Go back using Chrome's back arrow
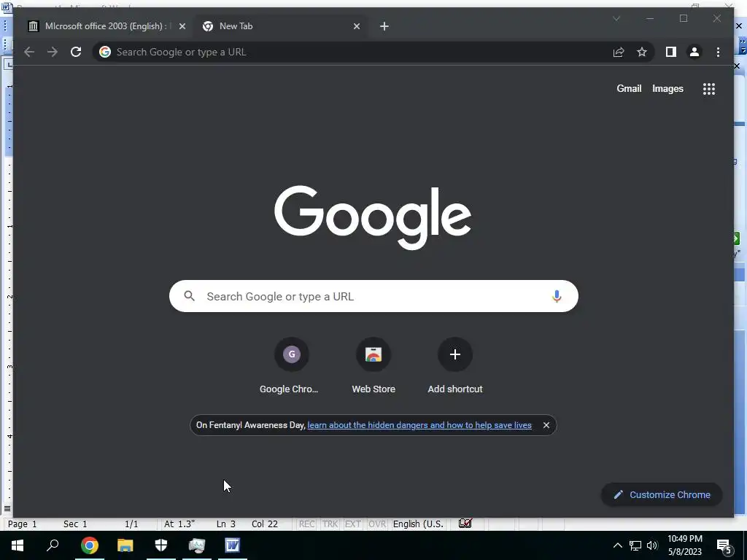This screenshot has width=747, height=560. [x=29, y=52]
